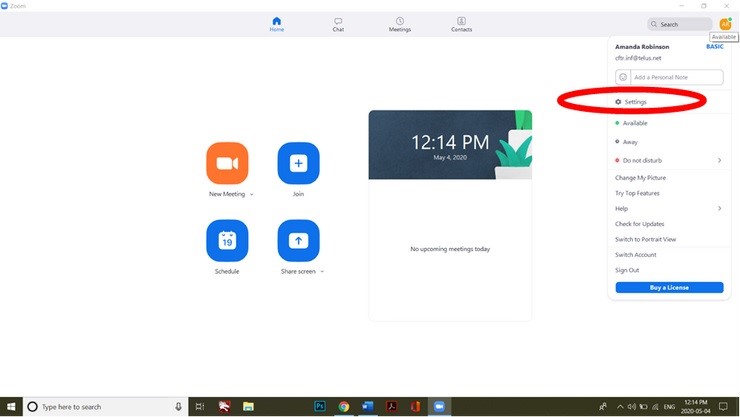Viewport: 740px width, 417px height.
Task: Switch to the Chat tab
Action: (338, 24)
